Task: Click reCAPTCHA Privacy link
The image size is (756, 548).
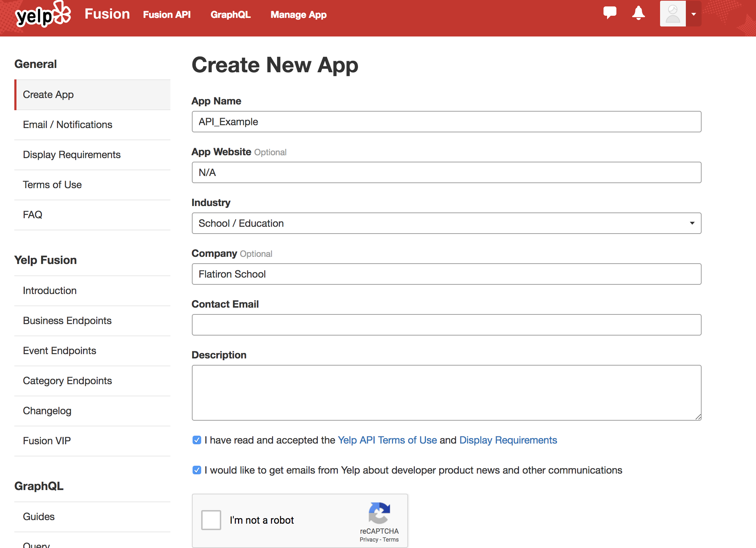Action: coord(369,539)
